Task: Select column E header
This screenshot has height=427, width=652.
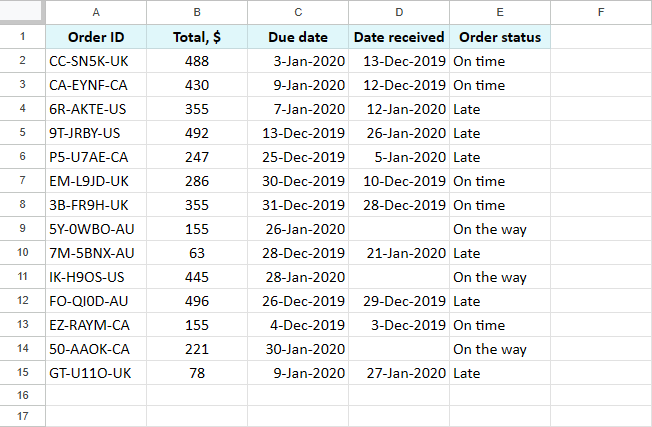Action: tap(500, 12)
